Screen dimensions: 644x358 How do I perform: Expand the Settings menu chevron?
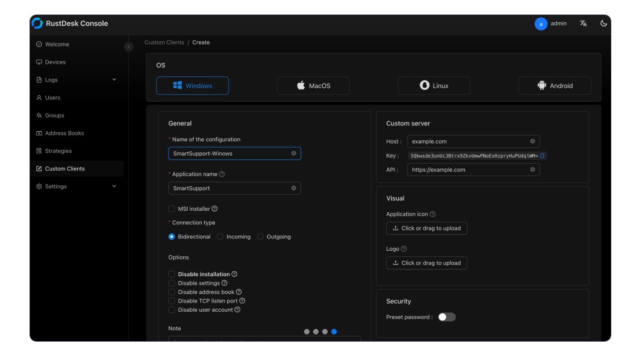114,186
